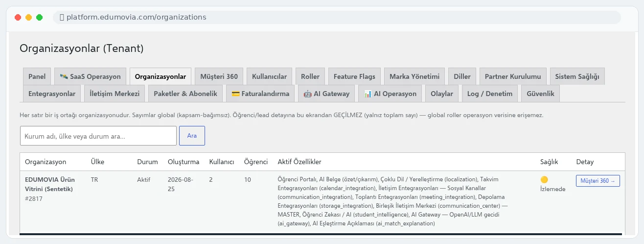Click the Kullanıcı column header
644x244 pixels.
[222, 162]
